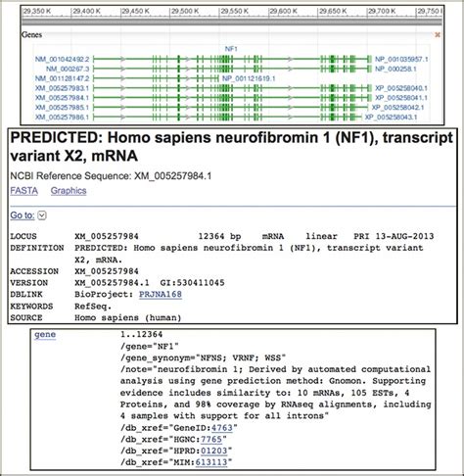Click the gene feature link
The image size is (464, 476).
(45, 335)
